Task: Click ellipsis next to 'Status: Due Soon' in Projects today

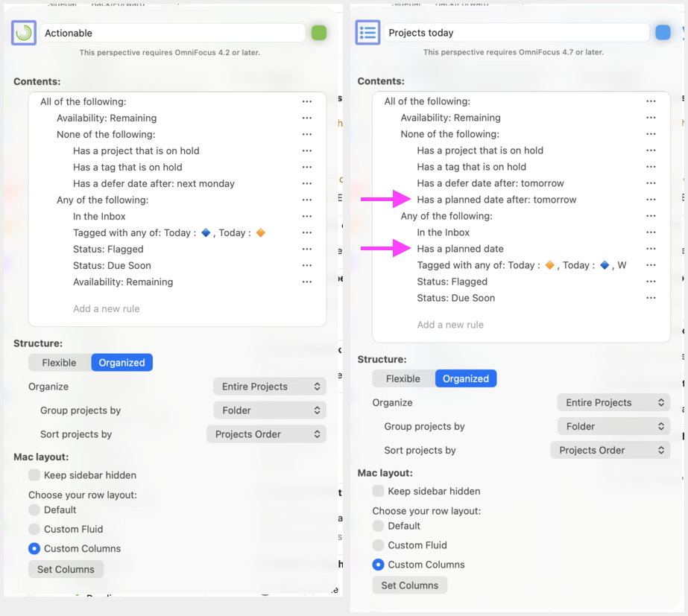Action: (651, 298)
